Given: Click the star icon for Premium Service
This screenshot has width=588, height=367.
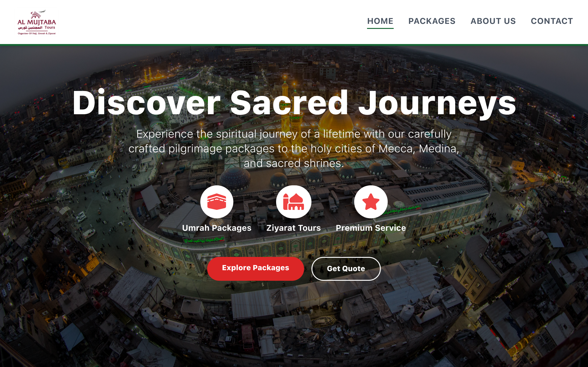Looking at the screenshot, I should coord(371,202).
